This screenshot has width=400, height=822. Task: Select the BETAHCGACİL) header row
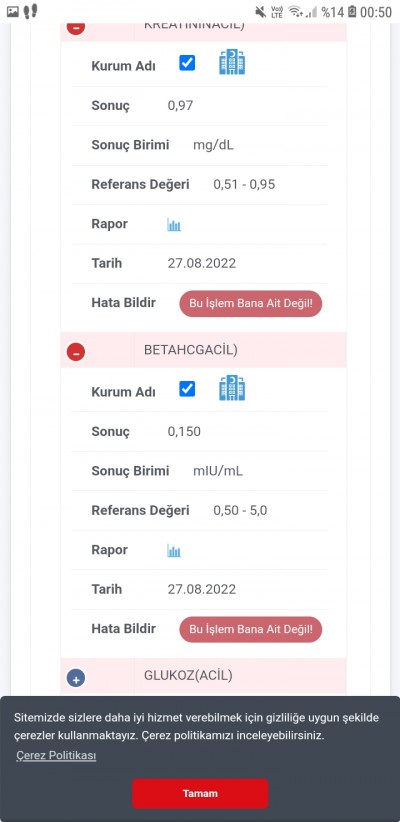[203, 350]
